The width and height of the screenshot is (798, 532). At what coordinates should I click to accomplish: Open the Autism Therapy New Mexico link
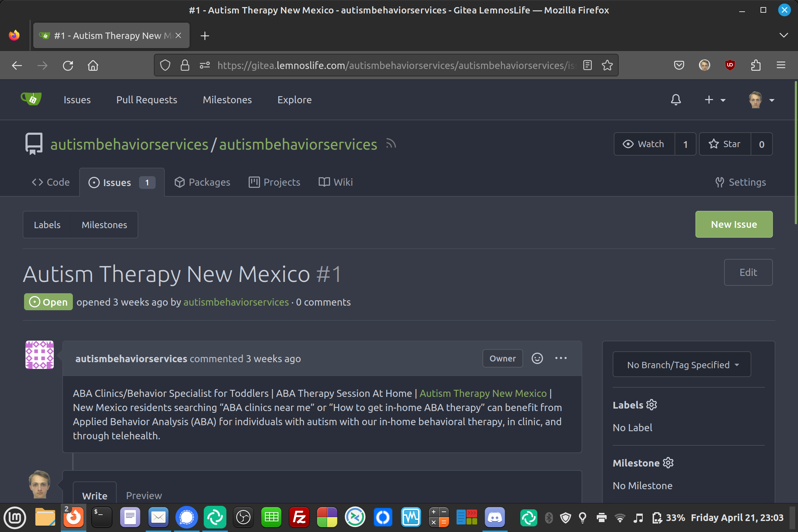(483, 393)
